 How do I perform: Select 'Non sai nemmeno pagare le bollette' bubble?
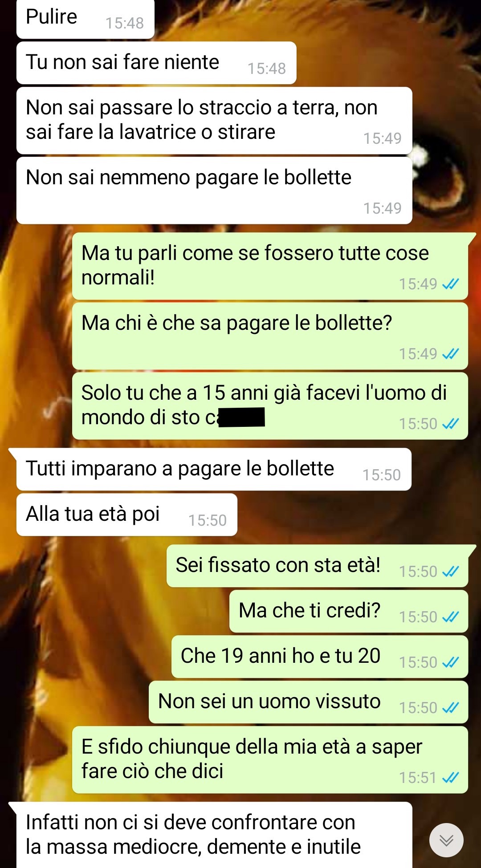(x=214, y=191)
